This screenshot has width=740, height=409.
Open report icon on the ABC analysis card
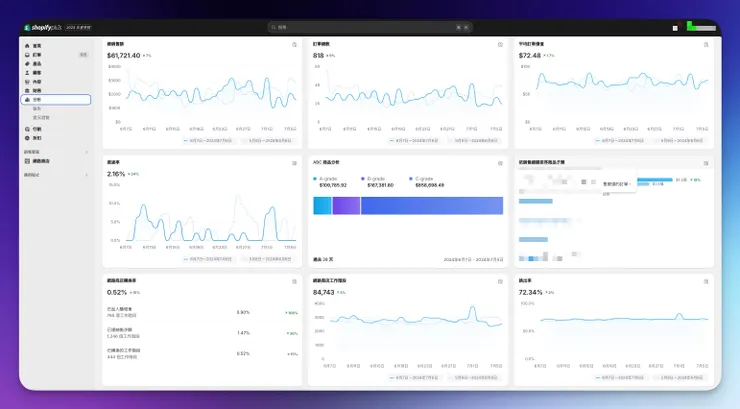(500, 163)
